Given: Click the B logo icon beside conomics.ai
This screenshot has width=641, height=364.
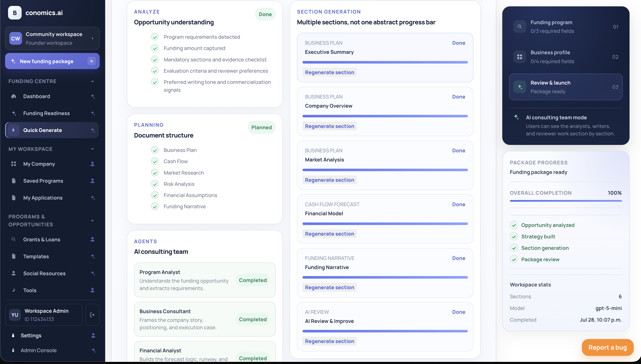Looking at the screenshot, I should (x=15, y=13).
